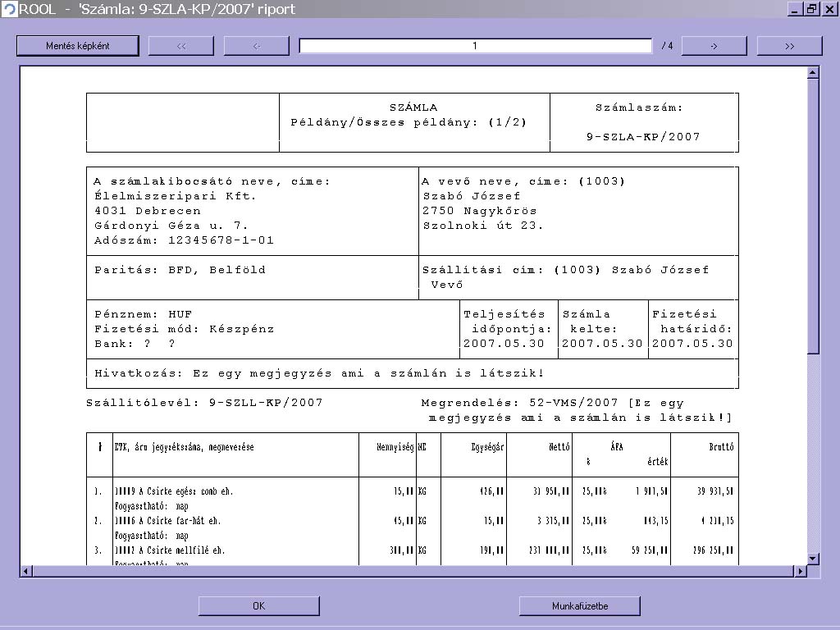This screenshot has height=630, width=840.
Task: Click the vertical scrollbar down arrow
Action: (813, 559)
